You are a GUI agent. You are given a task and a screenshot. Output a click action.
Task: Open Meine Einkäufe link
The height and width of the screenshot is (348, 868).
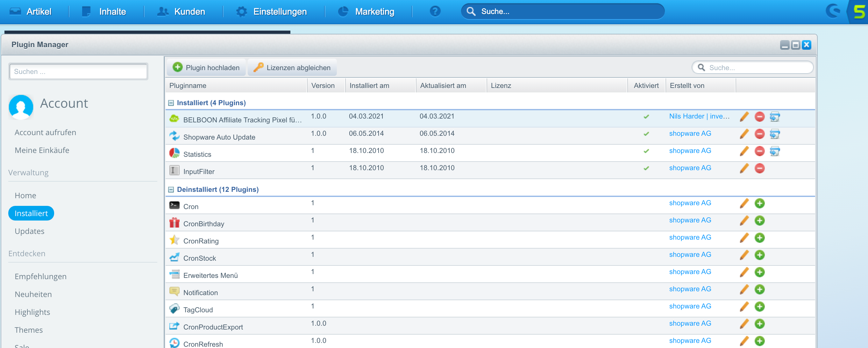click(42, 150)
